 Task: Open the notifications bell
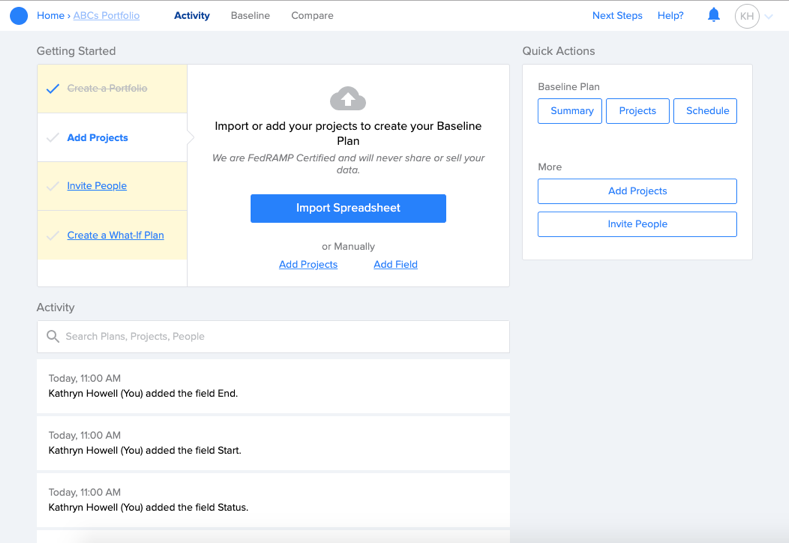pyautogui.click(x=714, y=15)
